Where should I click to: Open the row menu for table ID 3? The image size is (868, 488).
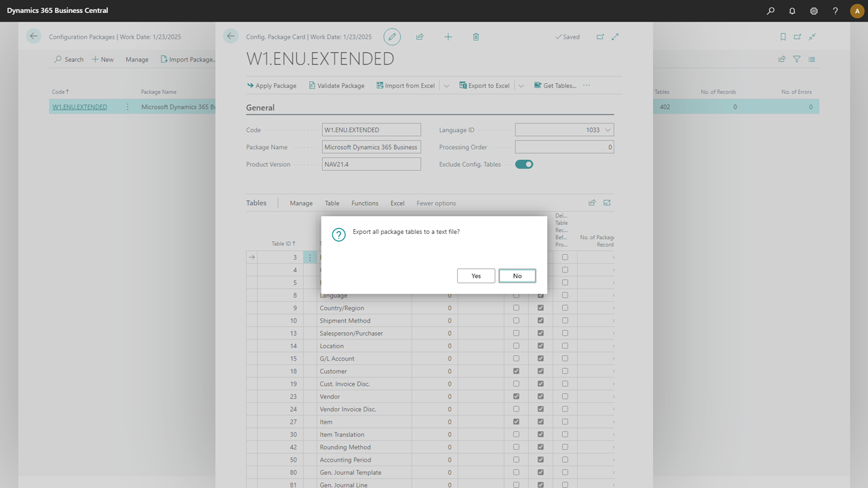click(311, 258)
